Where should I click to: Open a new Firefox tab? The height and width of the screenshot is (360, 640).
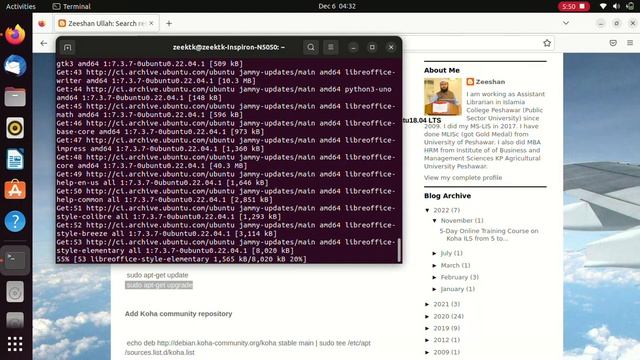pyautogui.click(x=169, y=24)
